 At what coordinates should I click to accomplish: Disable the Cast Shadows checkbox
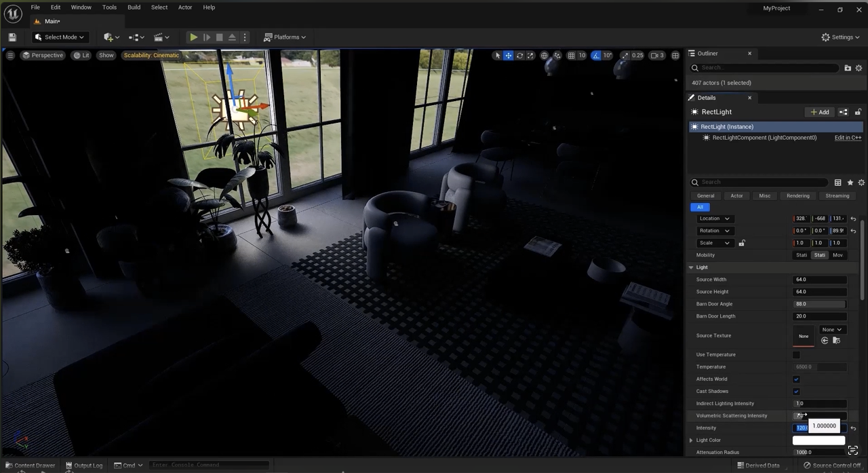(796, 392)
